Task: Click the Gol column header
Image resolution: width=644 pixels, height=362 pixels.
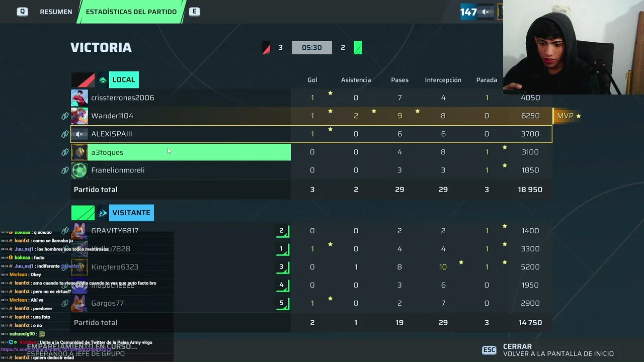Action: pyautogui.click(x=312, y=80)
